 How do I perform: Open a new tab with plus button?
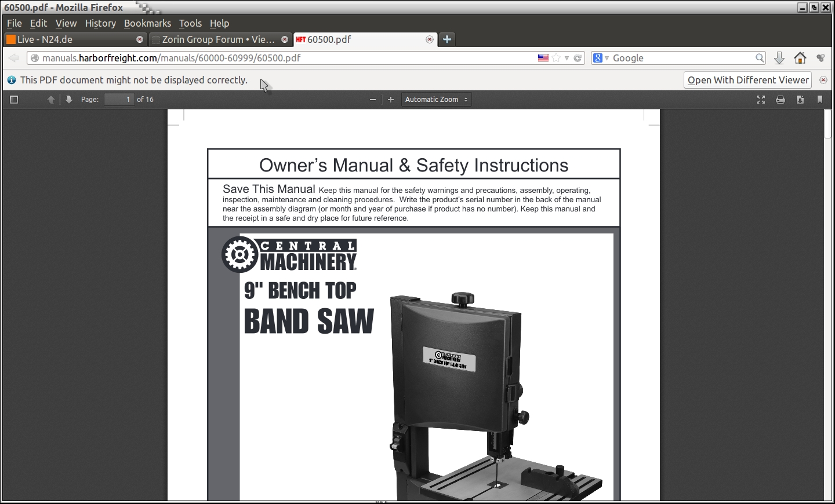[447, 39]
